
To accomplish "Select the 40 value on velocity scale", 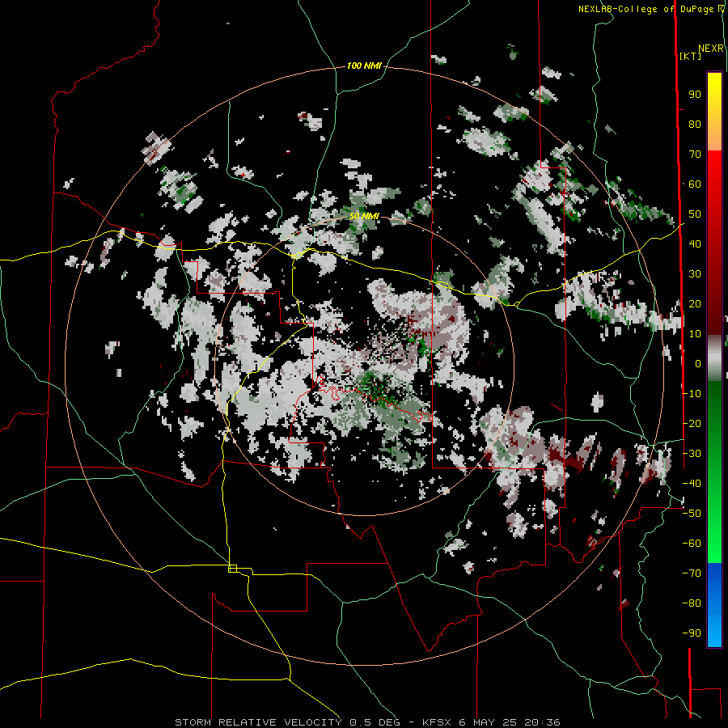I will [x=695, y=244].
